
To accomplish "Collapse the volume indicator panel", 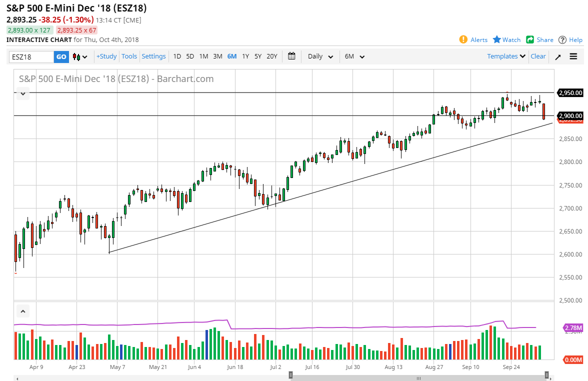I will 23,311.
